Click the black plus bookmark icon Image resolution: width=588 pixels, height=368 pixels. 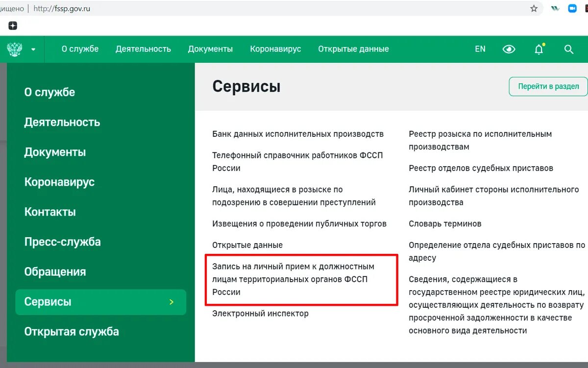[13, 25]
